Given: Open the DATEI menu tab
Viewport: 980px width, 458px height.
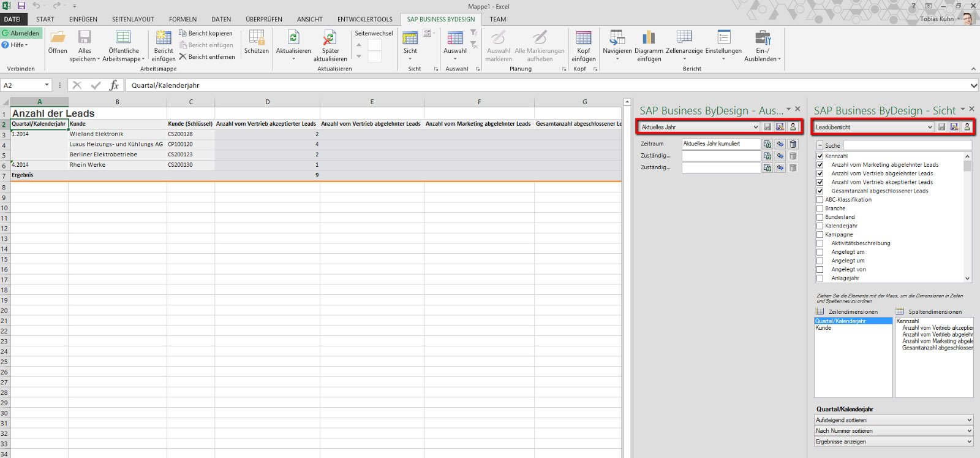Looking at the screenshot, I should coord(12,19).
